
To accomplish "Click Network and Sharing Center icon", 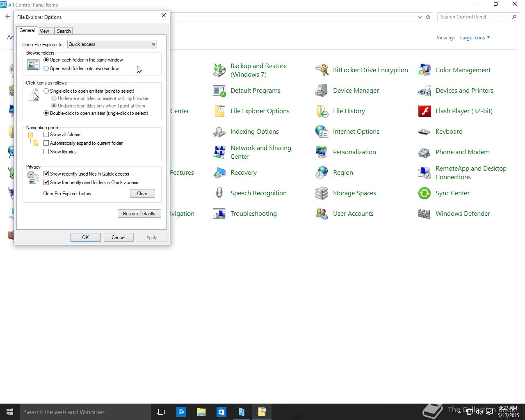I will (x=219, y=152).
